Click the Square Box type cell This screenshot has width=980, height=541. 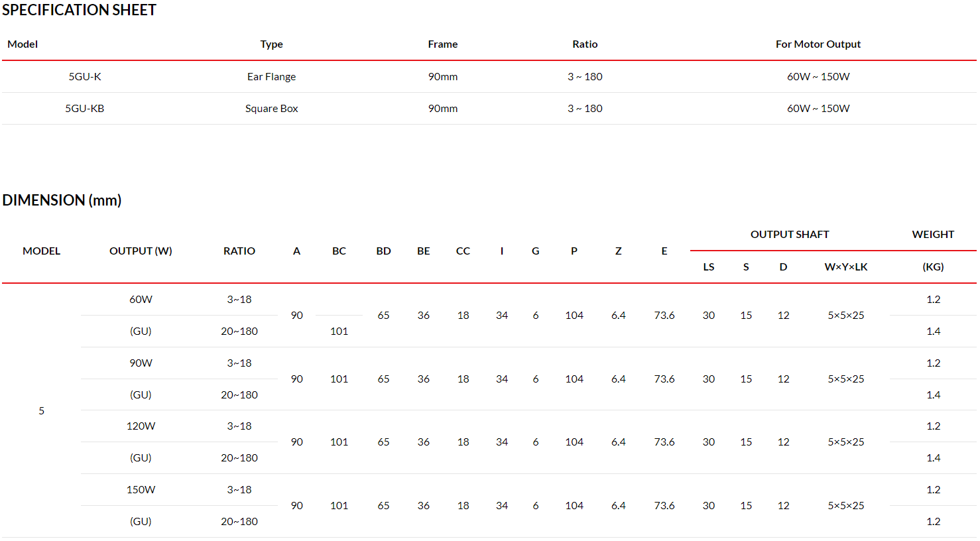271,109
